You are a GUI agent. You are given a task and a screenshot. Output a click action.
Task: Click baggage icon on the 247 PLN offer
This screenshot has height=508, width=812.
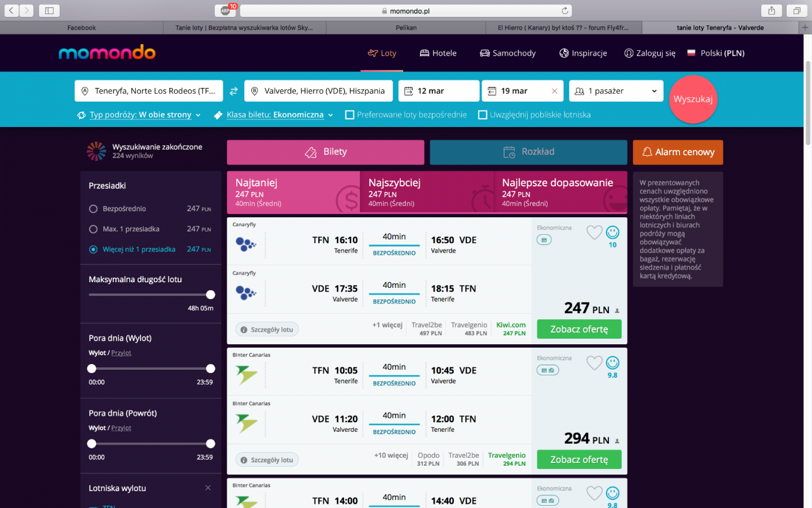544,240
